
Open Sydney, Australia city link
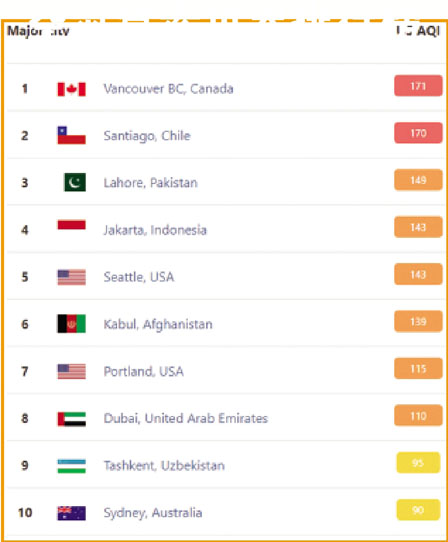[x=153, y=513]
